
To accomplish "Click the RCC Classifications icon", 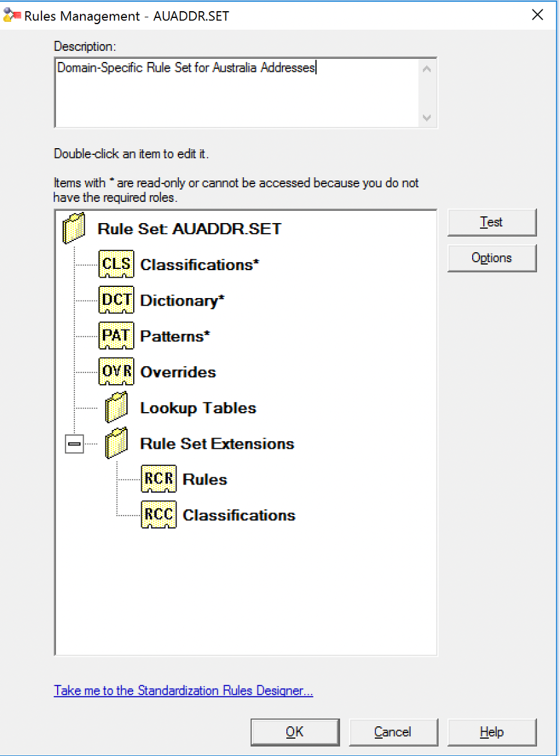I will pyautogui.click(x=159, y=516).
